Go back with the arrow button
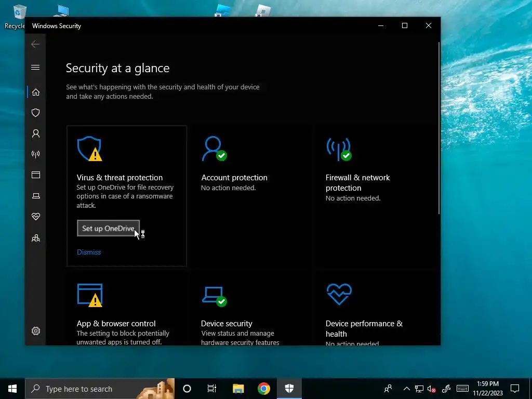The image size is (532, 399). click(35, 44)
